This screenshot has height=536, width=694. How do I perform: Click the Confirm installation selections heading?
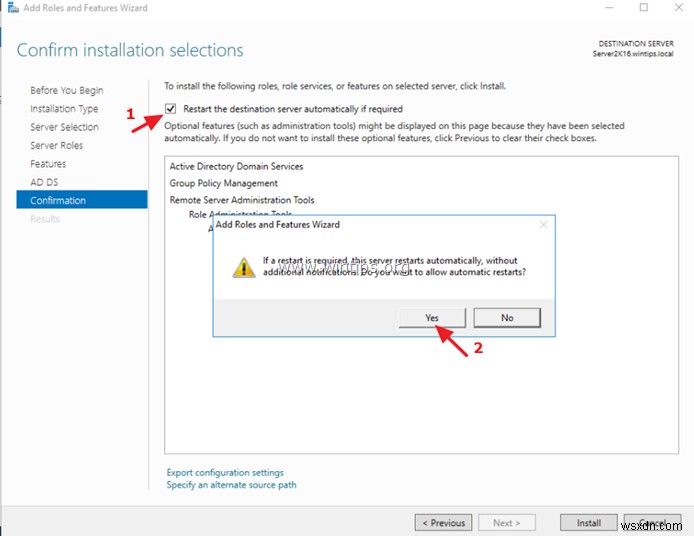pos(130,50)
